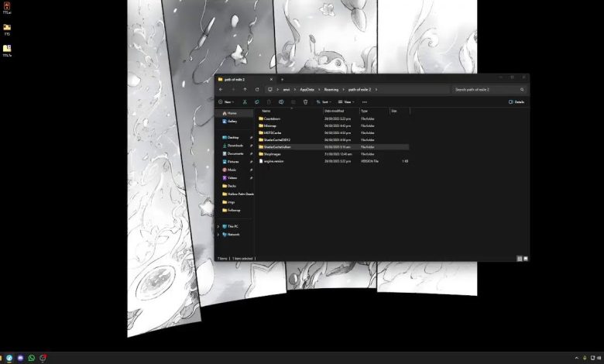Click the Delete trash icon in toolbar
This screenshot has height=364, width=604.
pyautogui.click(x=306, y=101)
